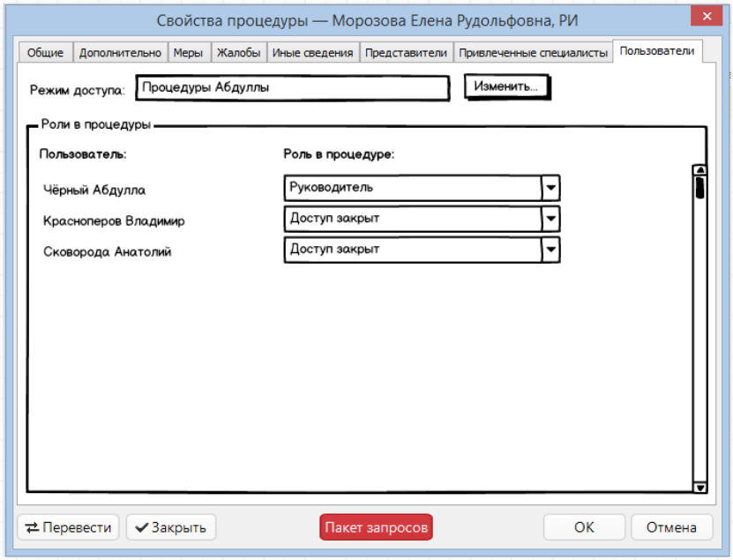Click the Режим доступа text field
The image size is (733, 560).
(x=292, y=88)
